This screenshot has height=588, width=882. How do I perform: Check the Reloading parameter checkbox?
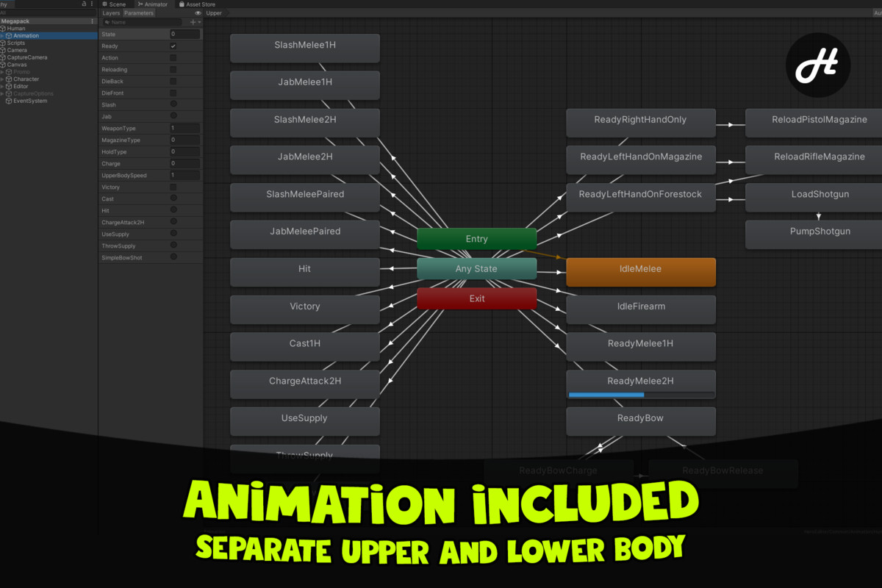[x=173, y=70]
